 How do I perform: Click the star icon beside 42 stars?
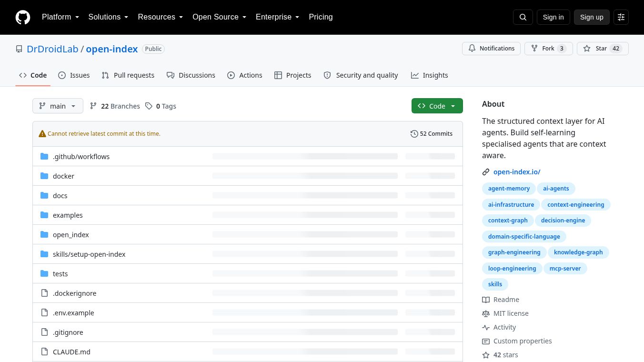click(486, 355)
